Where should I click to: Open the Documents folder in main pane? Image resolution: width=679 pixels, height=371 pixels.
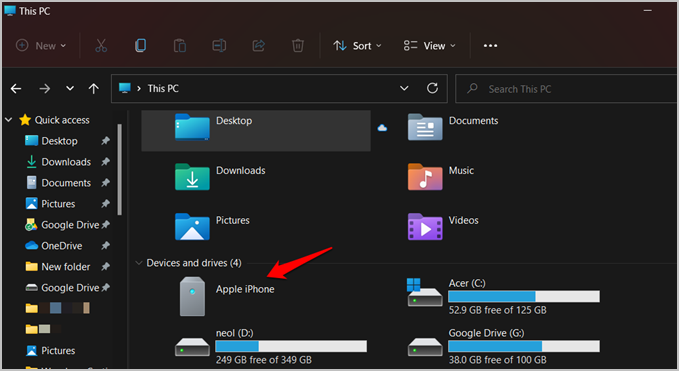click(x=453, y=127)
